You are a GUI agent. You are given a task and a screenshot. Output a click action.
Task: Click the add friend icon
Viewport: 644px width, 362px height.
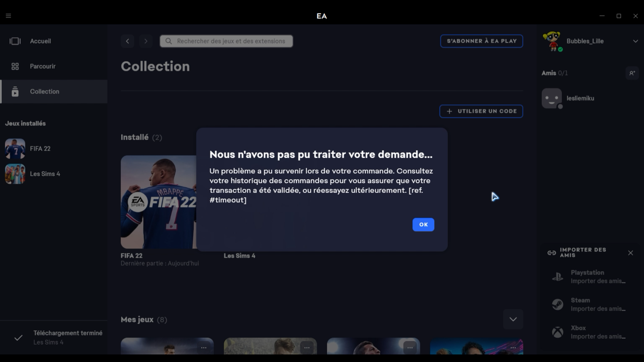point(632,73)
